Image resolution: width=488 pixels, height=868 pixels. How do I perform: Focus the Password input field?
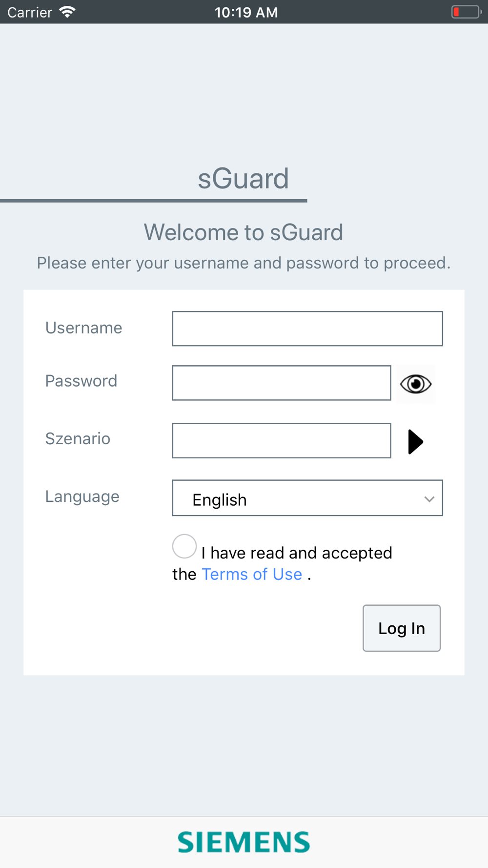coord(282,383)
